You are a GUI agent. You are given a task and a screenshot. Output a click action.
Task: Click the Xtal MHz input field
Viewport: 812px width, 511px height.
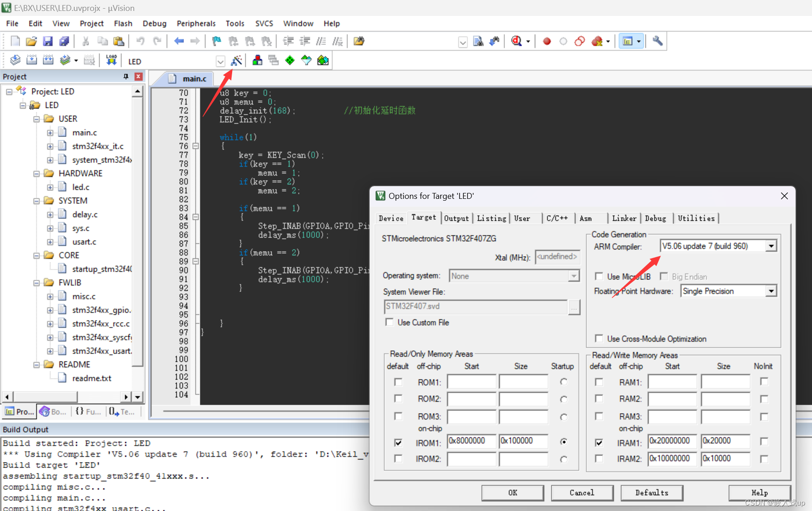(x=557, y=257)
